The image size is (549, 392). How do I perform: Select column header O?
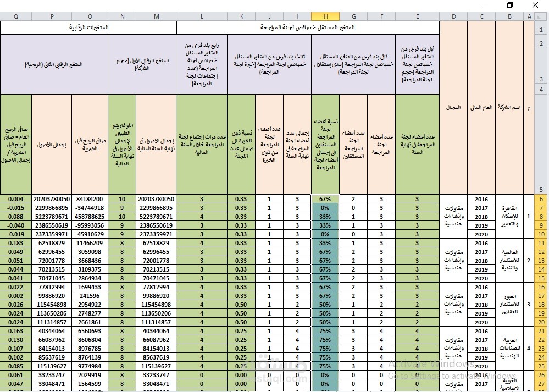click(x=90, y=16)
